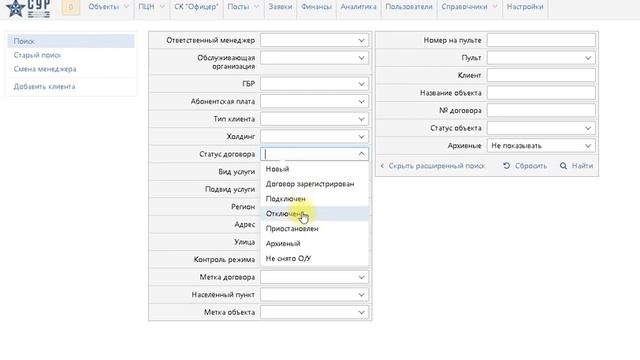Click the Найти magnifier icon

(563, 166)
